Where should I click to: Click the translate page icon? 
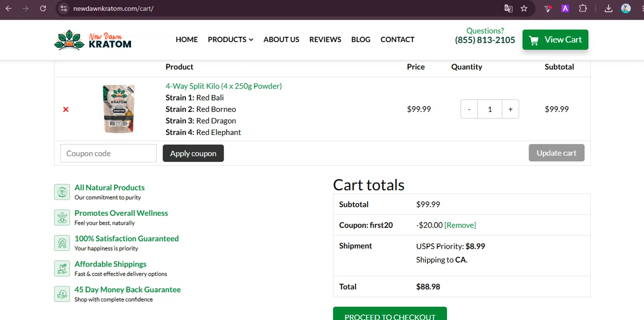508,8
